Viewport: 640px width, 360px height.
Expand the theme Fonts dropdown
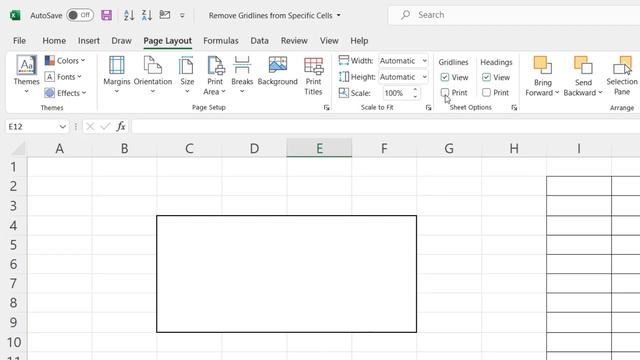pos(63,77)
